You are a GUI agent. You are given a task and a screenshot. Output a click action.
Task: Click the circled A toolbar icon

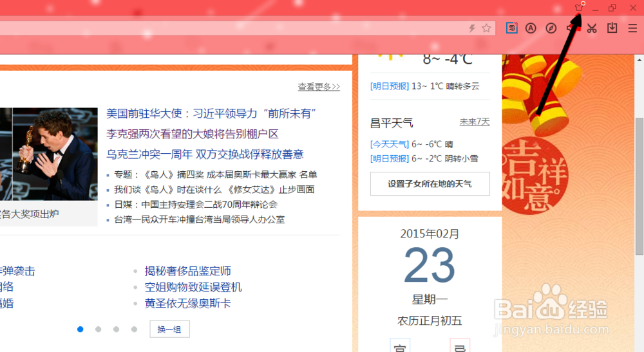point(531,28)
